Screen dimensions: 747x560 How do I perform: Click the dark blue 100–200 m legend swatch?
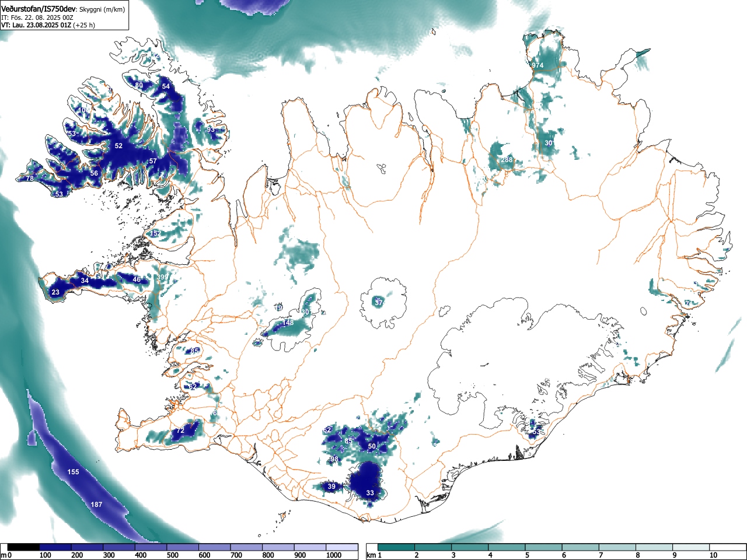[55, 547]
